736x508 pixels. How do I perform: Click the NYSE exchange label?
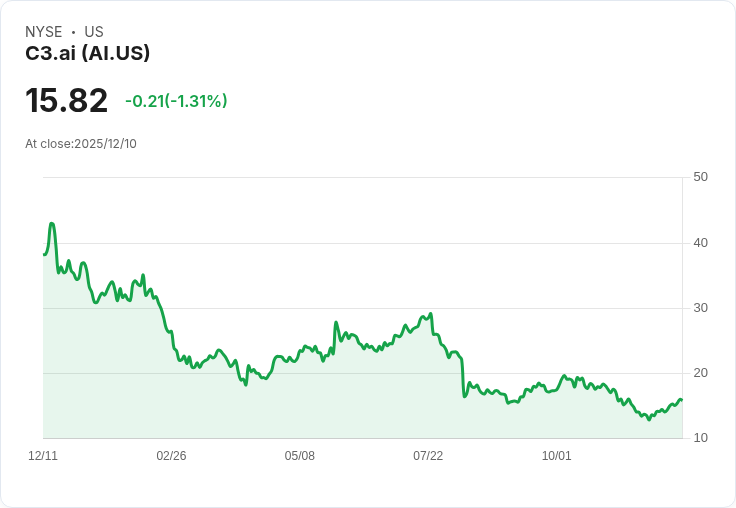pyautogui.click(x=44, y=32)
